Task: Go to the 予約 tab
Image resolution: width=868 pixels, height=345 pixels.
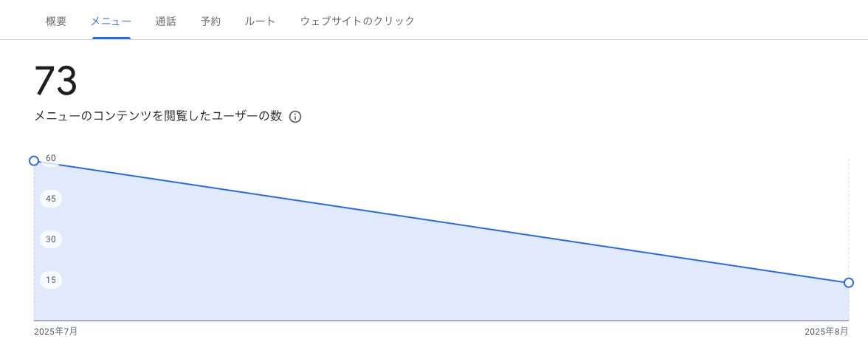Action: (x=210, y=21)
